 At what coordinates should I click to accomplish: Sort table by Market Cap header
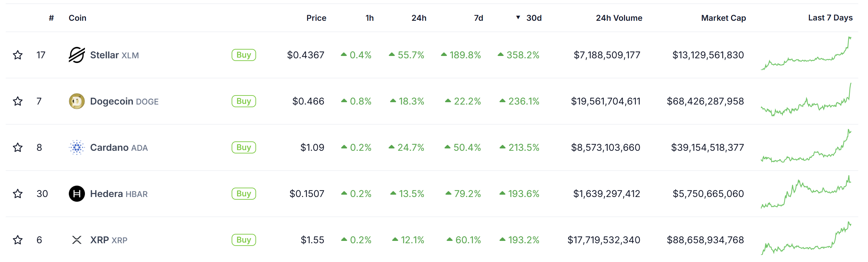click(x=723, y=18)
